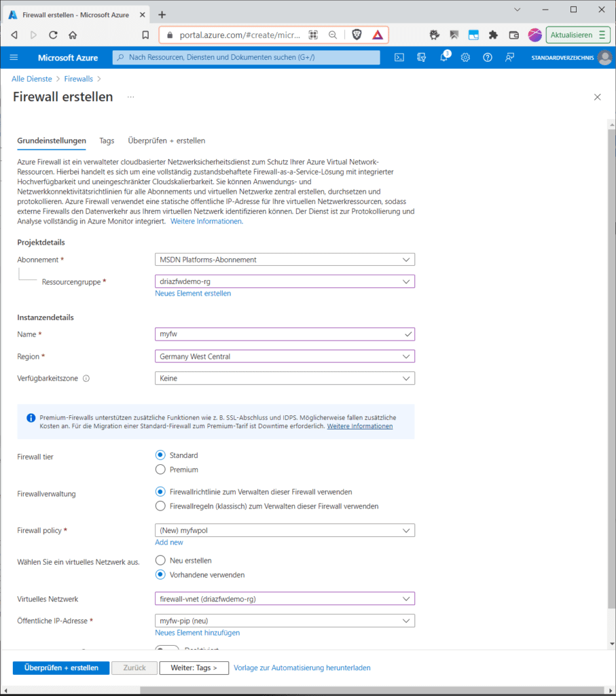Open a new browser tab
The width and height of the screenshot is (616, 696).
pos(162,15)
